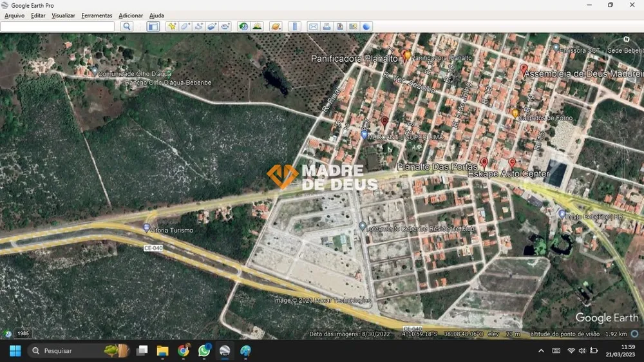Email the current view icon

point(314,26)
